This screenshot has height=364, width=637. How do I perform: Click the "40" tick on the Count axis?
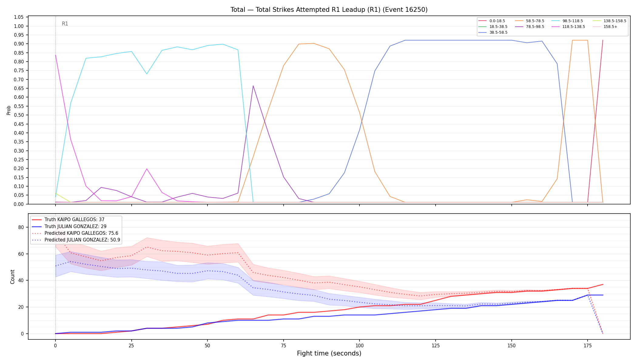(21, 281)
